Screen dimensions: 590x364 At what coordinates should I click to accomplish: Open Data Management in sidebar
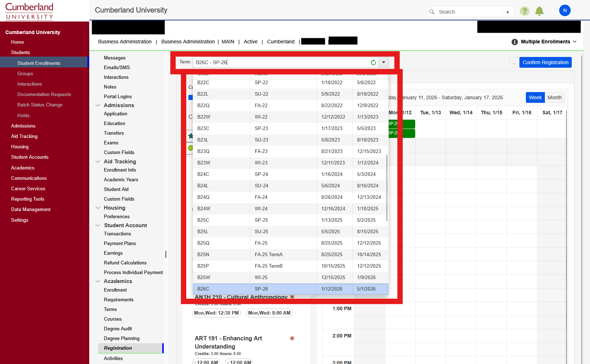(x=31, y=209)
